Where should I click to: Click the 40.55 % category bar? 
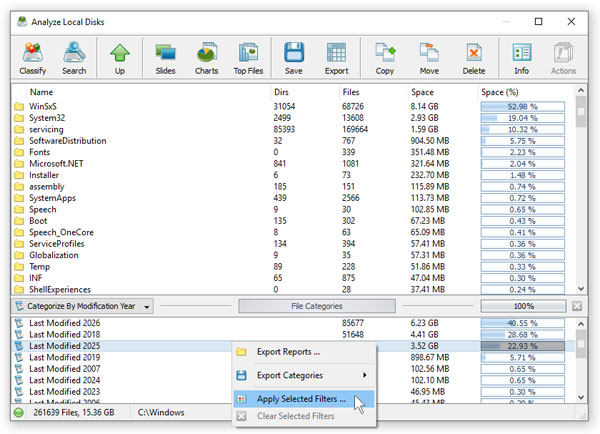[x=523, y=323]
